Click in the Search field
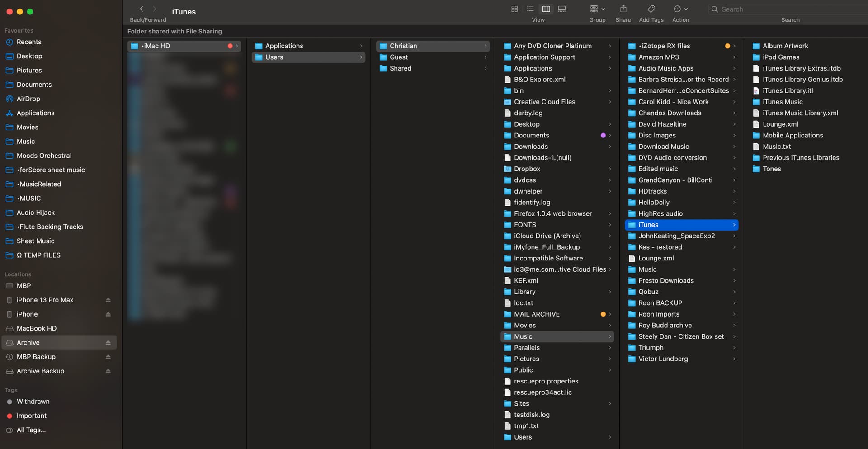The image size is (868, 449). point(788,9)
